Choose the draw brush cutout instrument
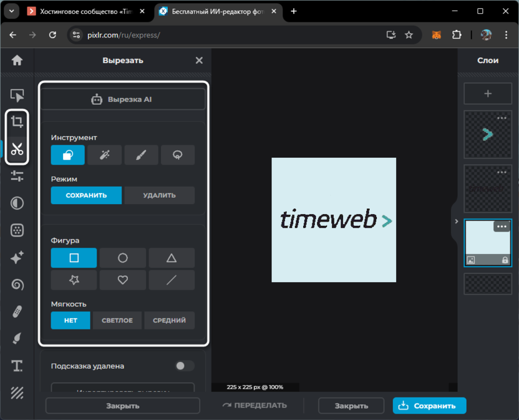 tap(141, 155)
